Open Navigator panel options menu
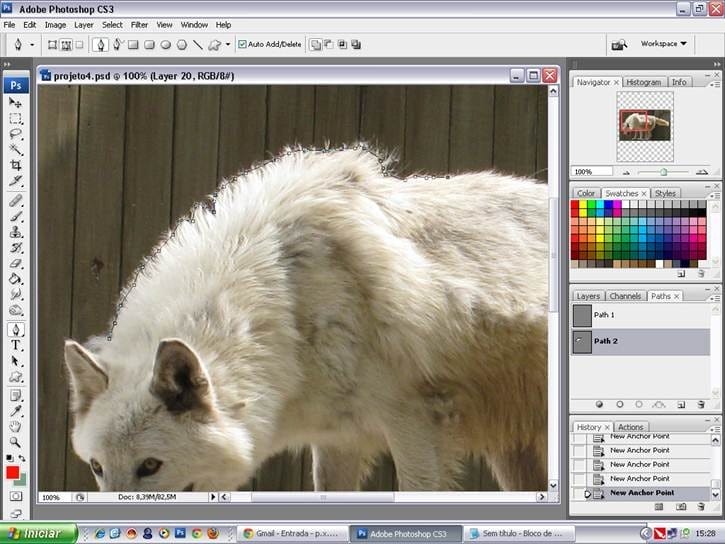This screenshot has height=544, width=725. click(x=714, y=84)
